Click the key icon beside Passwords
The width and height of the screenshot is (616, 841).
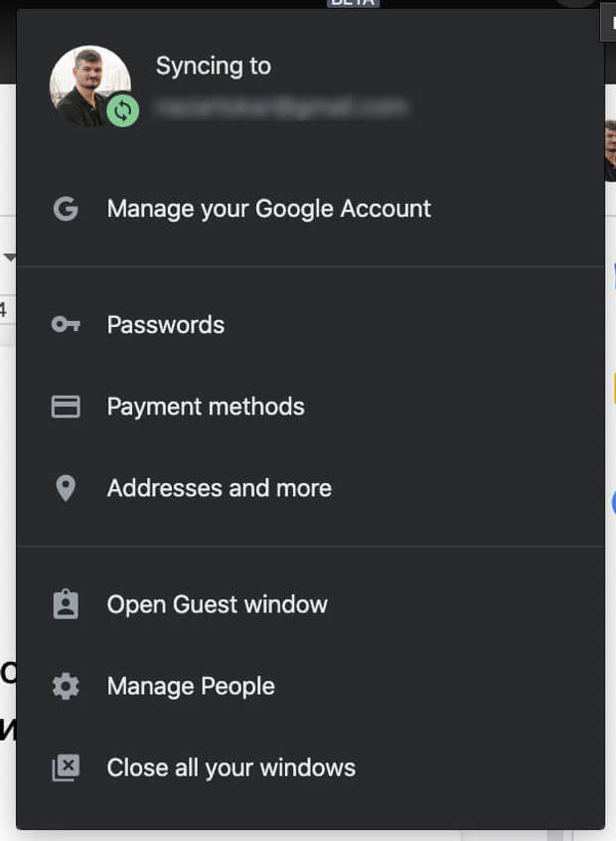click(66, 325)
